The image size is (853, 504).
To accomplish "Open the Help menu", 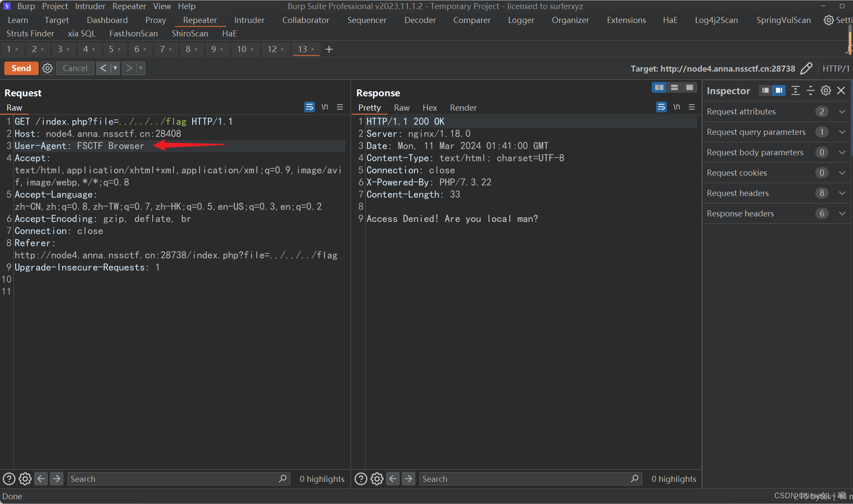I will pyautogui.click(x=187, y=6).
